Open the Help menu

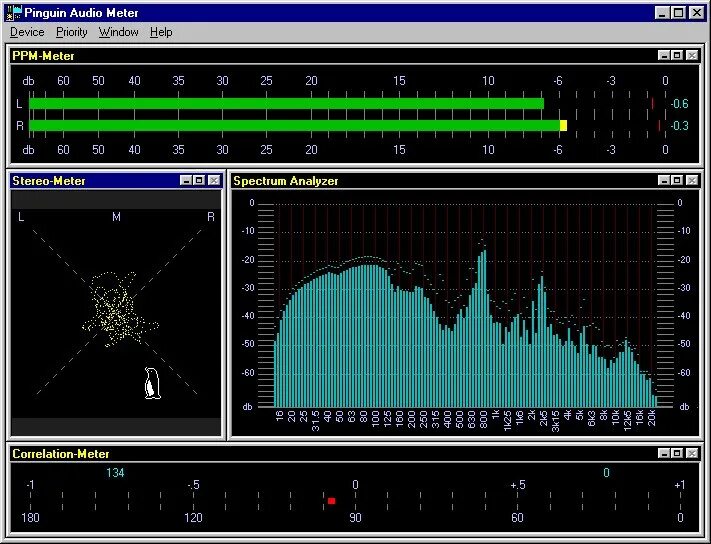161,32
